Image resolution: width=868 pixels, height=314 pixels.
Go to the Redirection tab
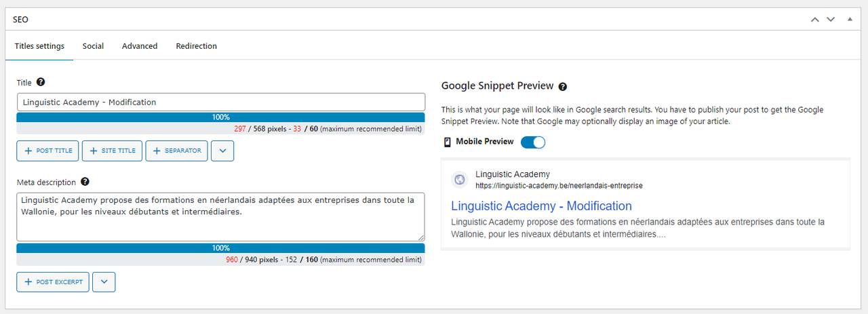click(x=196, y=46)
